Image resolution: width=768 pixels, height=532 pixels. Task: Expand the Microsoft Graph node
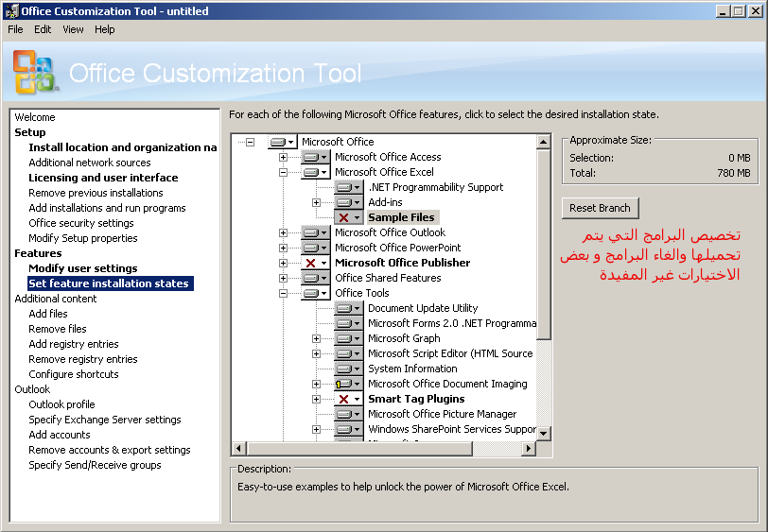coord(317,338)
